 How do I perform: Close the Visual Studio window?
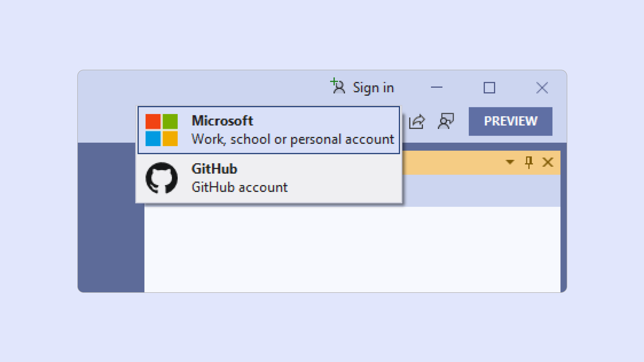[542, 88]
